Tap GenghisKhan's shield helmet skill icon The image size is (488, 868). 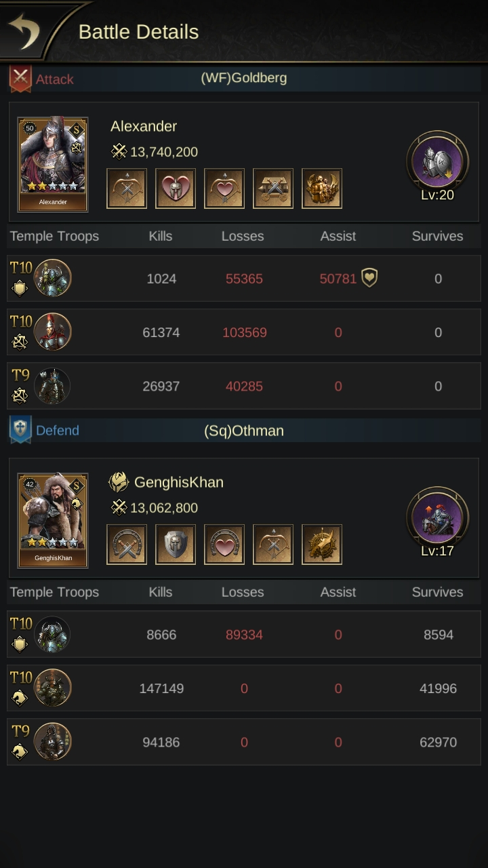point(176,545)
